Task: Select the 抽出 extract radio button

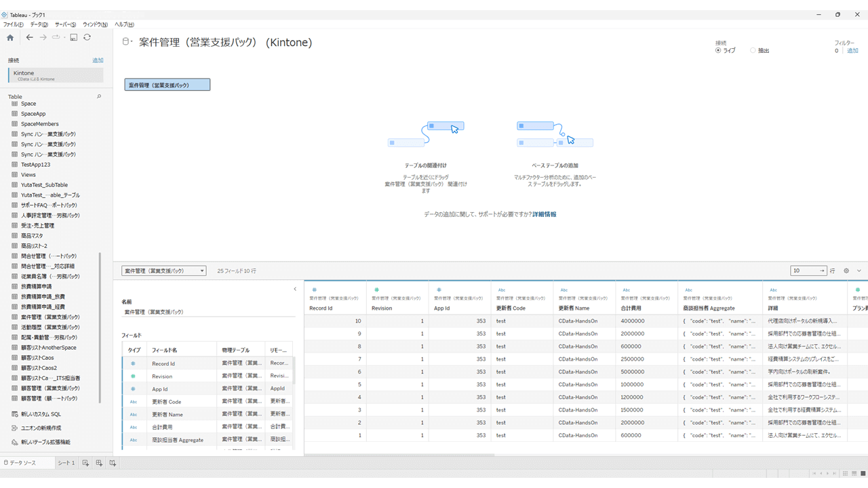Action: pos(753,51)
